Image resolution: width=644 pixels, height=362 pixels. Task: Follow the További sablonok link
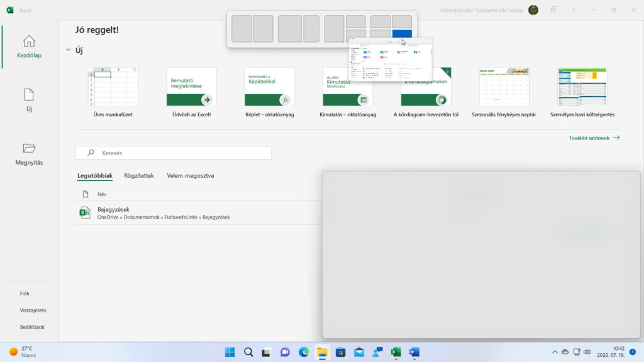click(x=594, y=138)
